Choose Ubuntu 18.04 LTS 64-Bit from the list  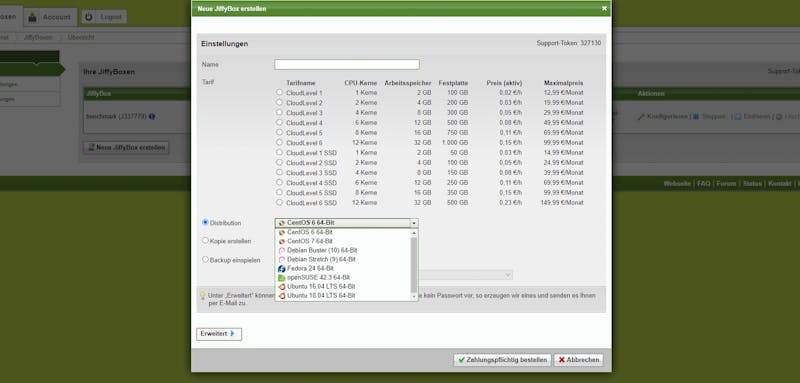click(343, 296)
